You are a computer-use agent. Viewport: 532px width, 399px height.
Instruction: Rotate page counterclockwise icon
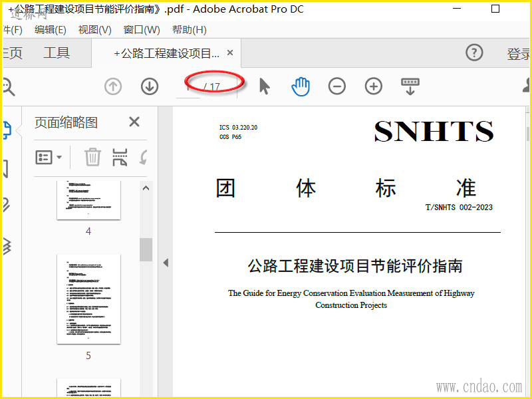[144, 158]
